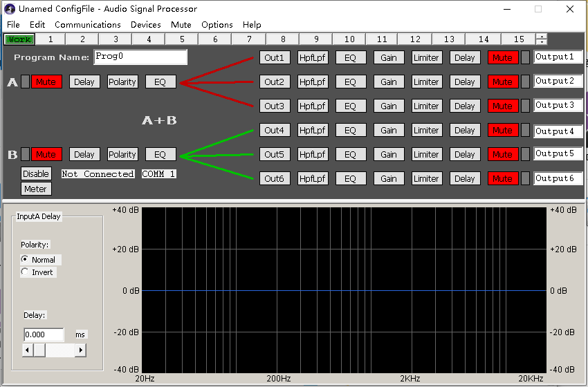Switch to program tab 1

coord(50,39)
